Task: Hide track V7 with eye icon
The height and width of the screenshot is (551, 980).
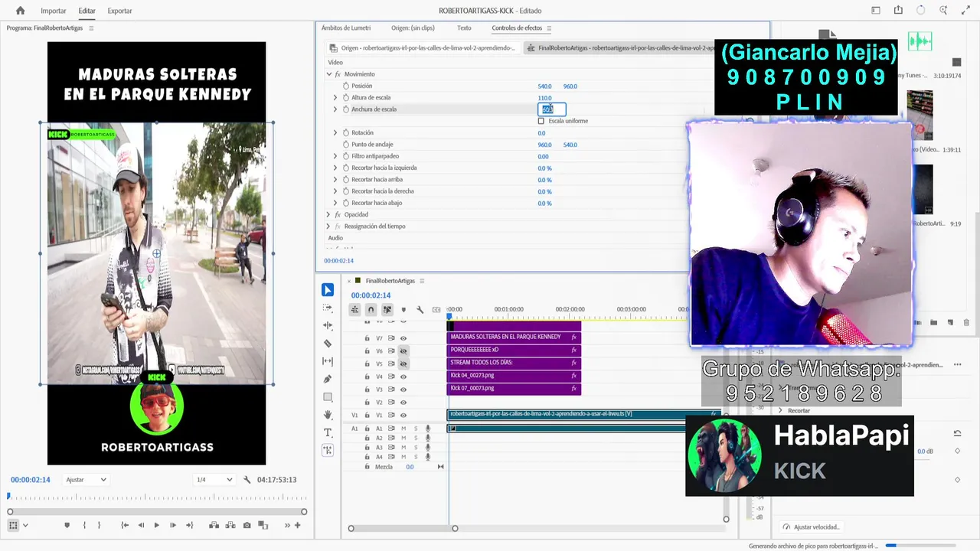Action: pyautogui.click(x=403, y=338)
